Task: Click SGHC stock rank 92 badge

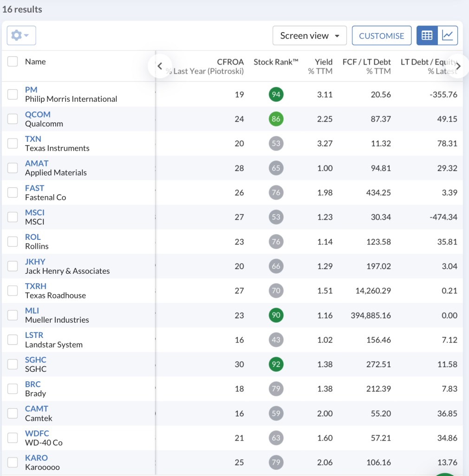Action: 276,364
